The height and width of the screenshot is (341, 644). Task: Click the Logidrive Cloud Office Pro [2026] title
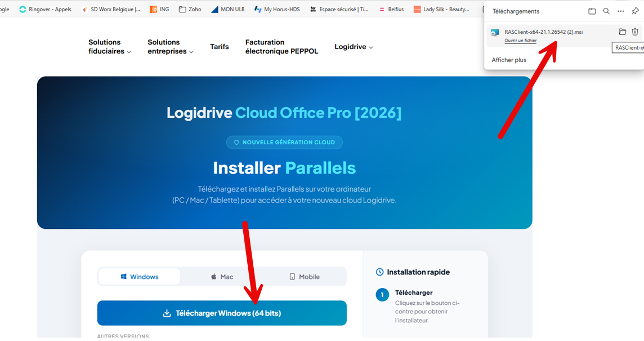[284, 113]
